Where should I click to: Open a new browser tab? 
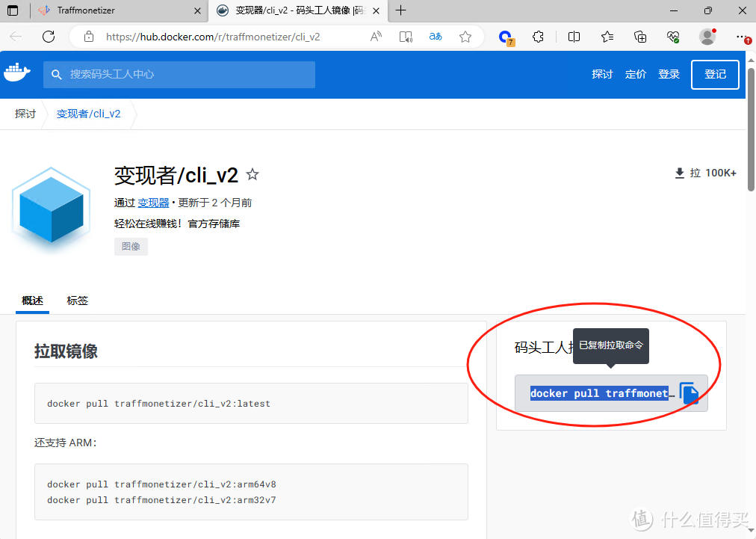click(x=400, y=10)
